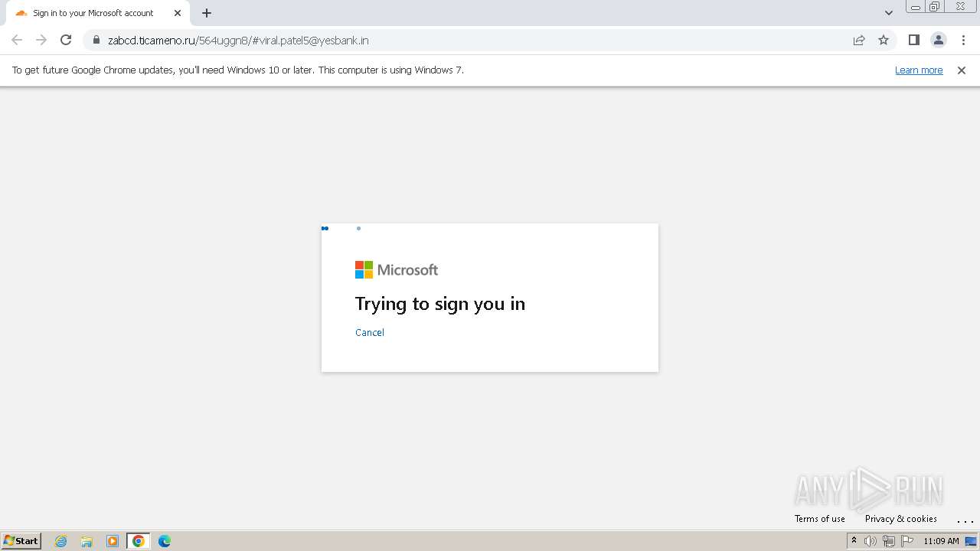Minimize the Chrome window
This screenshot has height=551, width=980.
pyautogui.click(x=916, y=7)
